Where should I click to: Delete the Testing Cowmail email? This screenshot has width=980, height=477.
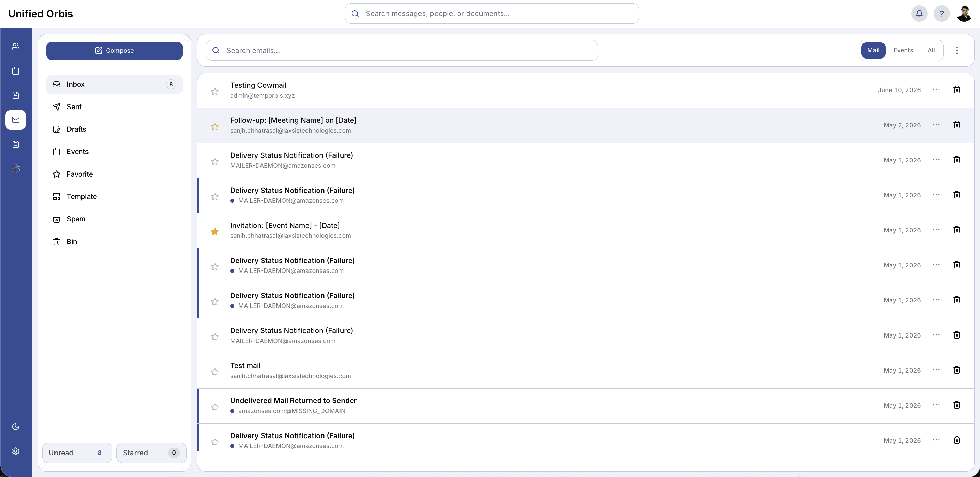pos(957,90)
